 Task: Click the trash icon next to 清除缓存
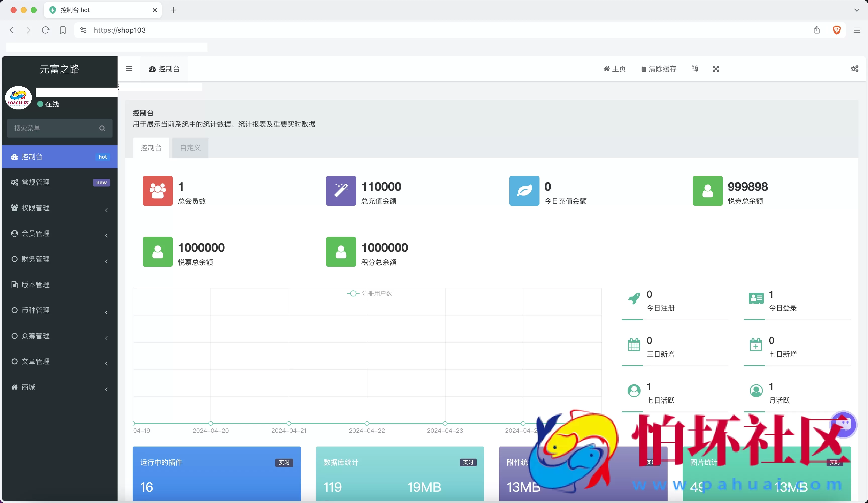click(643, 69)
